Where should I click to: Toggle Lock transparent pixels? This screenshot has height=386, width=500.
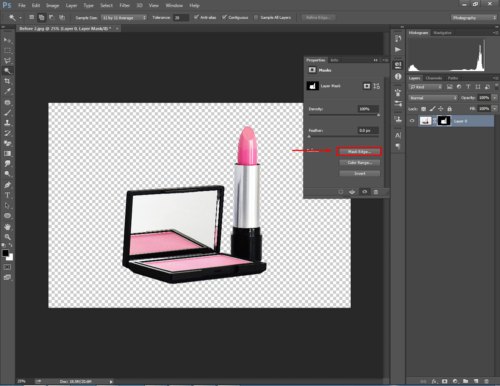click(423, 109)
